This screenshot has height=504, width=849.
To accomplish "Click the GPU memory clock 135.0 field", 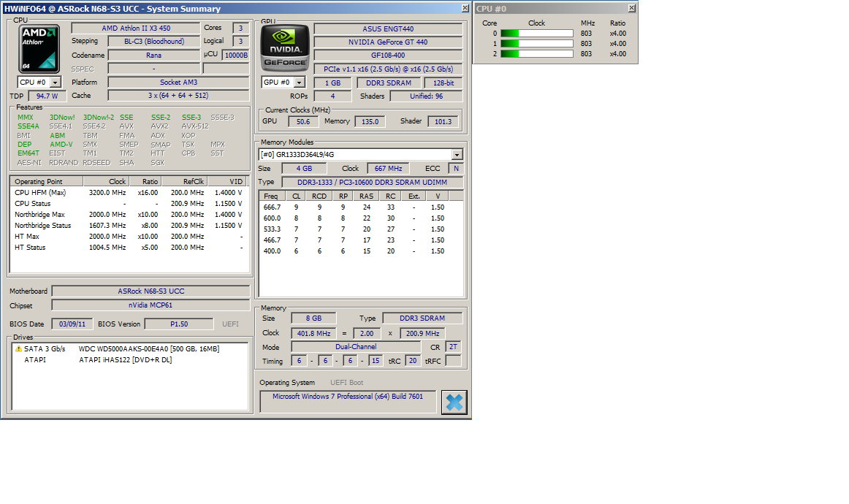I will coord(370,122).
